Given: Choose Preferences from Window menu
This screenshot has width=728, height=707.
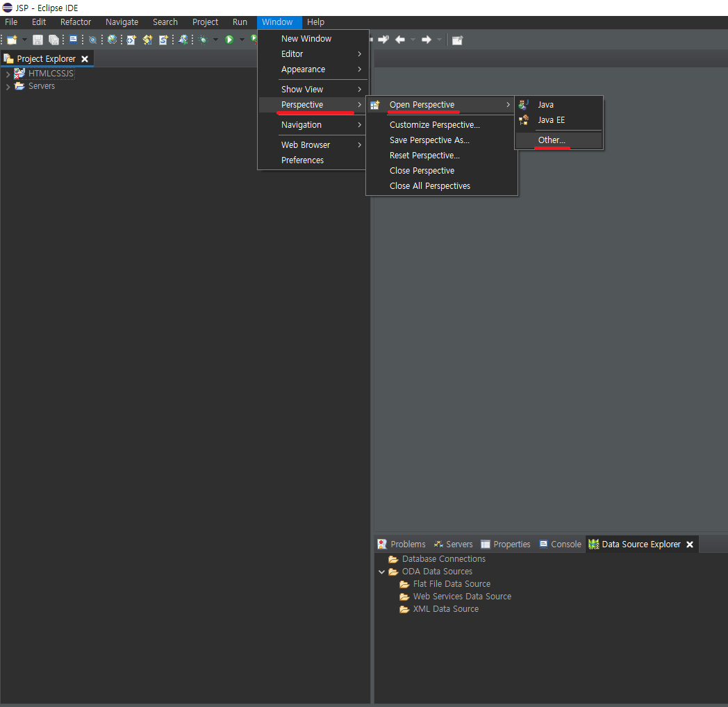Looking at the screenshot, I should [313, 160].
